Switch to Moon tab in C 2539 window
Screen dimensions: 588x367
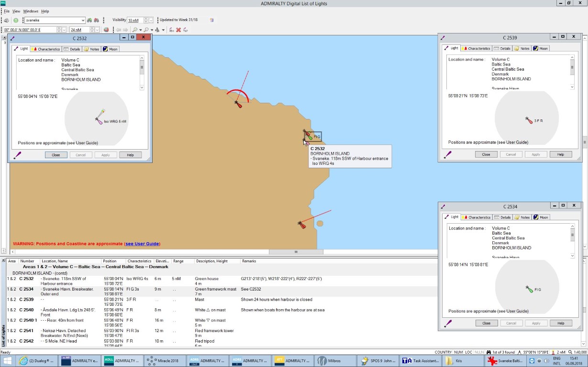pyautogui.click(x=541, y=48)
